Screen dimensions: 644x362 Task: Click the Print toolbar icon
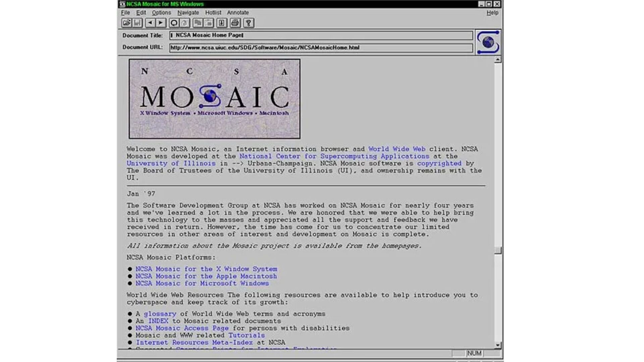[235, 23]
